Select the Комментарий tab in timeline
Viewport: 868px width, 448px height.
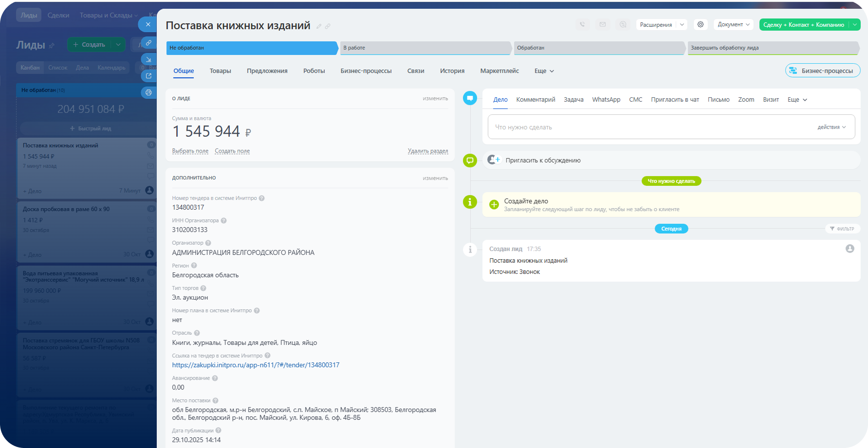536,100
